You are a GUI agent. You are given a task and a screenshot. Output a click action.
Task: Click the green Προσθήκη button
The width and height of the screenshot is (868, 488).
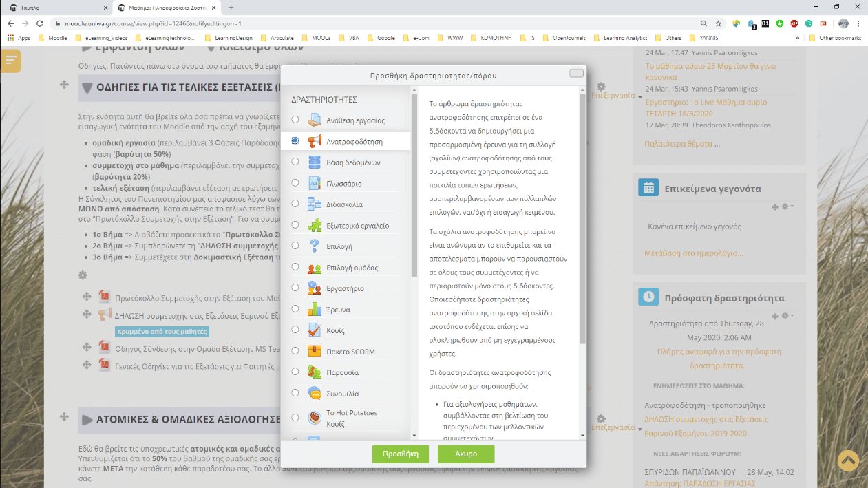point(401,454)
